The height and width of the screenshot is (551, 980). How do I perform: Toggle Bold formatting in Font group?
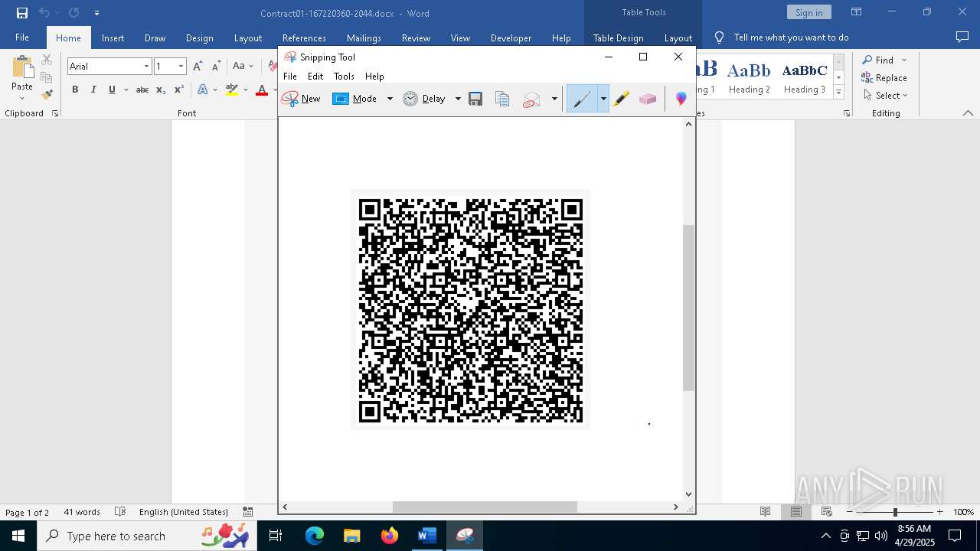tap(75, 90)
